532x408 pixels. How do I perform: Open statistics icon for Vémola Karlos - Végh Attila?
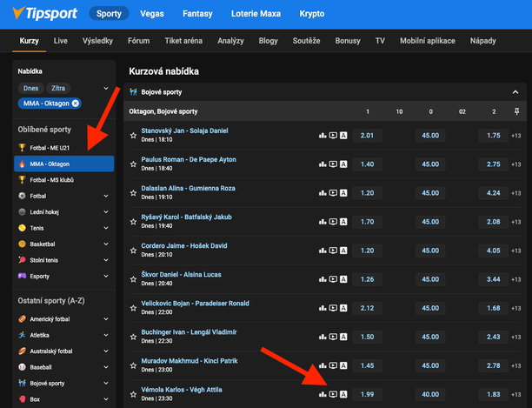click(323, 394)
